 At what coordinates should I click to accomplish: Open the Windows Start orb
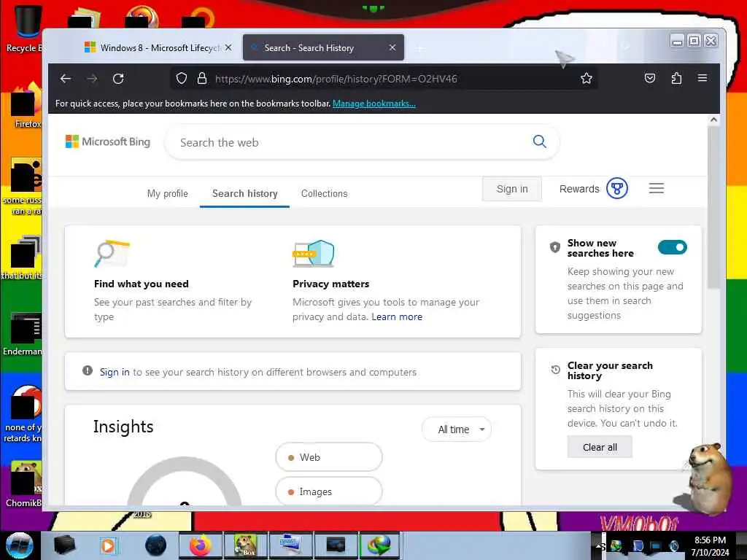(19, 545)
